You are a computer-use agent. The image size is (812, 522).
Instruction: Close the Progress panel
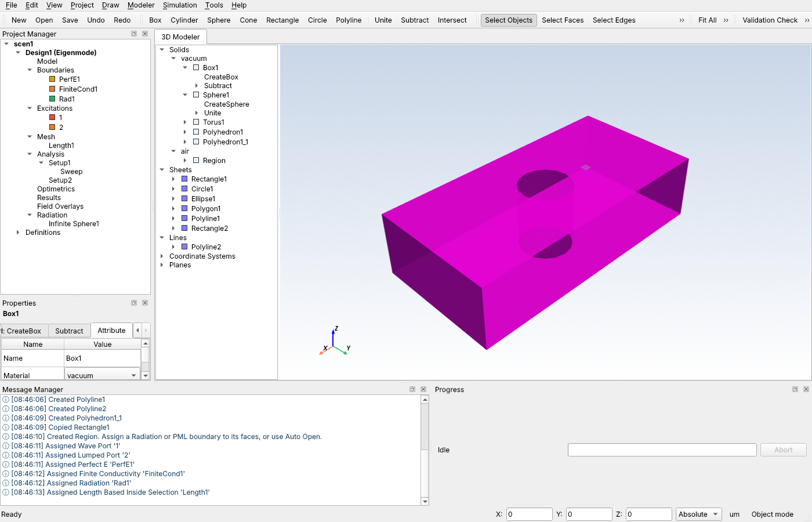806,389
